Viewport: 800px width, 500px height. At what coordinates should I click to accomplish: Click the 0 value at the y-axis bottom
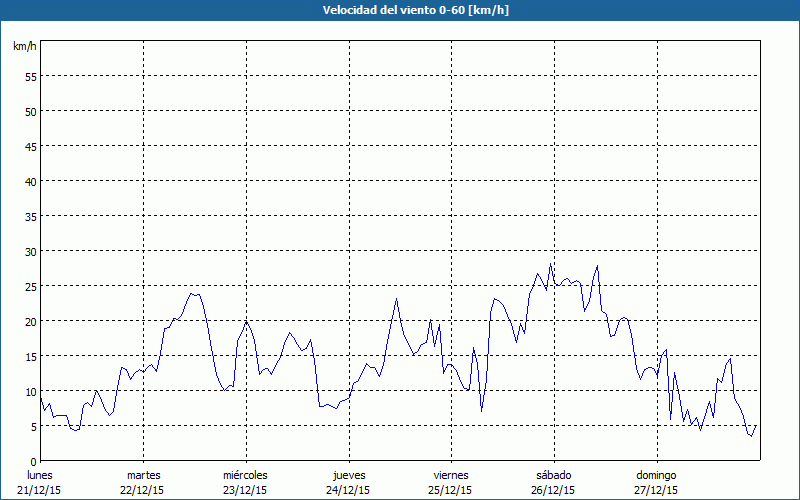[x=33, y=461]
